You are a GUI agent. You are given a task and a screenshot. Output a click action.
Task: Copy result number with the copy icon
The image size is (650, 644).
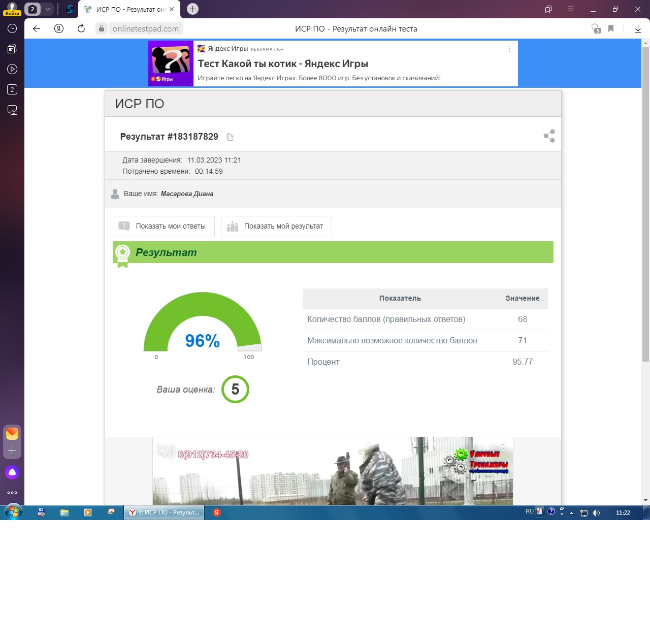coord(230,137)
